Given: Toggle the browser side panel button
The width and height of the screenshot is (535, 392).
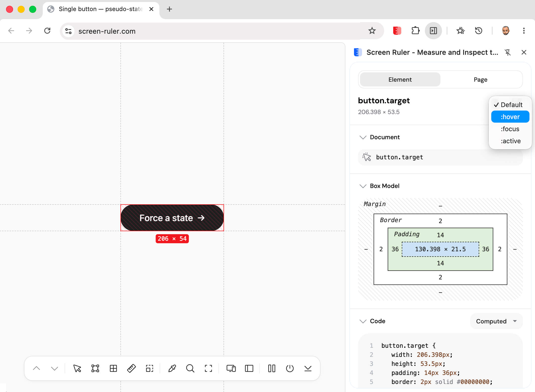Looking at the screenshot, I should (433, 31).
